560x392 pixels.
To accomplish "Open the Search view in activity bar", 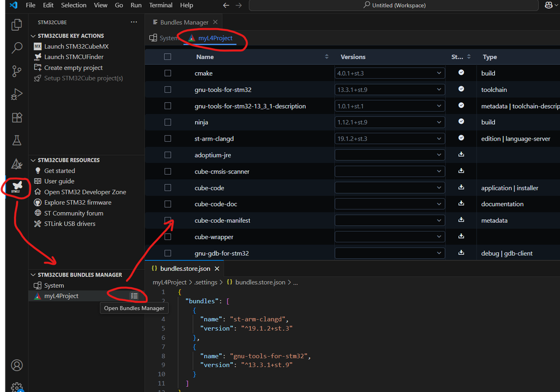I will click(16, 48).
